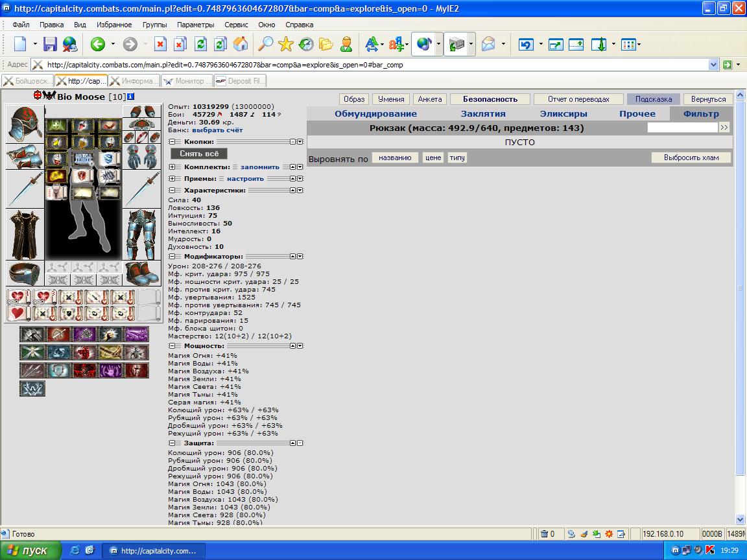The height and width of the screenshot is (560, 747).
Task: Click the earrings slot above the amulet
Action: point(142,112)
